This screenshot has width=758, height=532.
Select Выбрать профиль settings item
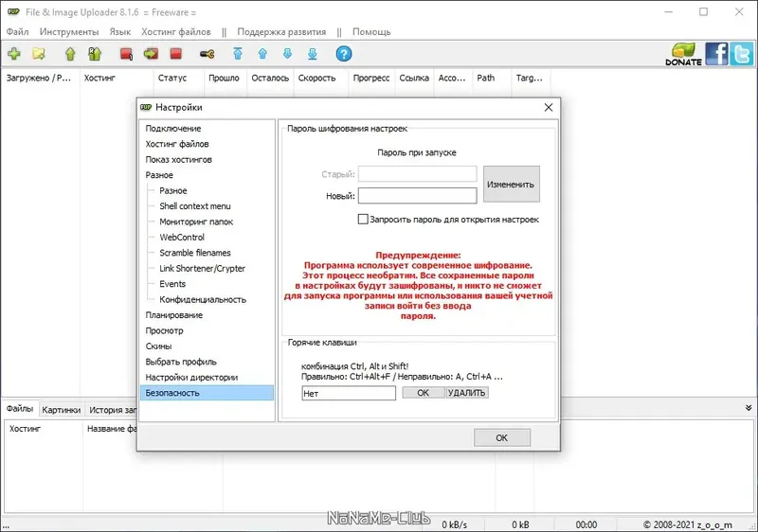click(x=181, y=362)
